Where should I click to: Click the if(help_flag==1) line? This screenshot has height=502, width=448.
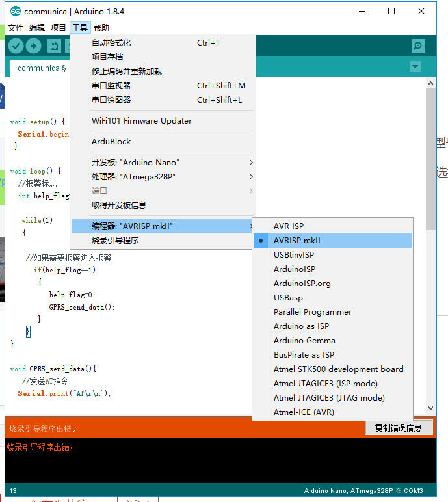click(x=64, y=270)
